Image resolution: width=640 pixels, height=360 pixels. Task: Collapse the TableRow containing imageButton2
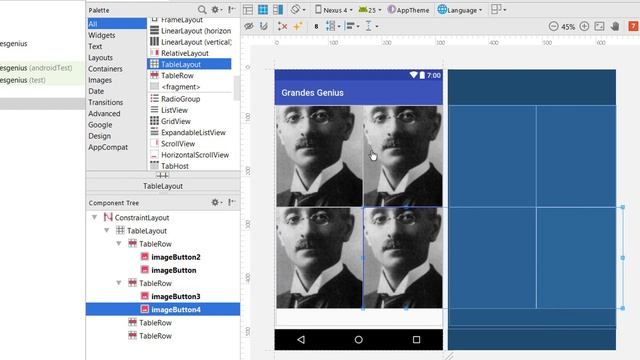119,244
